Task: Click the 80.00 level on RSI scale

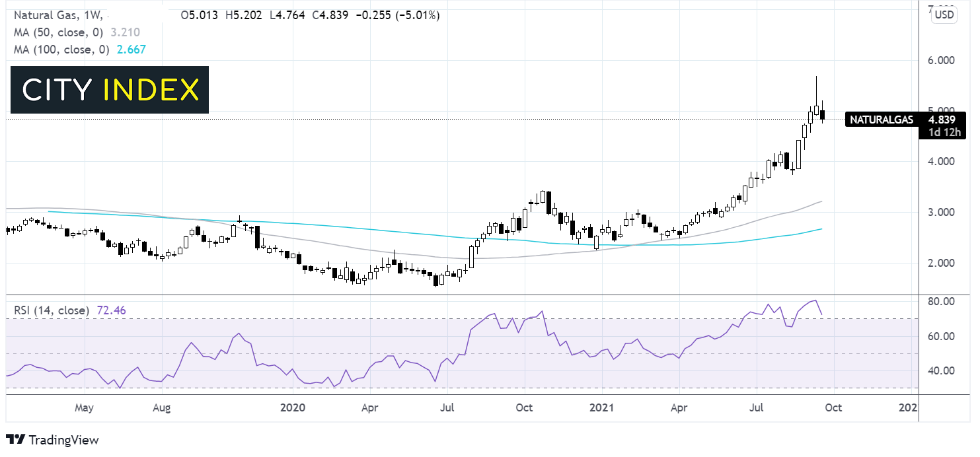Action: pos(942,302)
